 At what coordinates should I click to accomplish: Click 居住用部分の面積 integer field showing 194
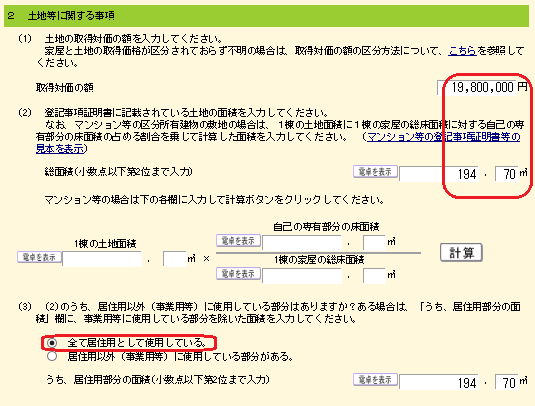click(x=439, y=382)
